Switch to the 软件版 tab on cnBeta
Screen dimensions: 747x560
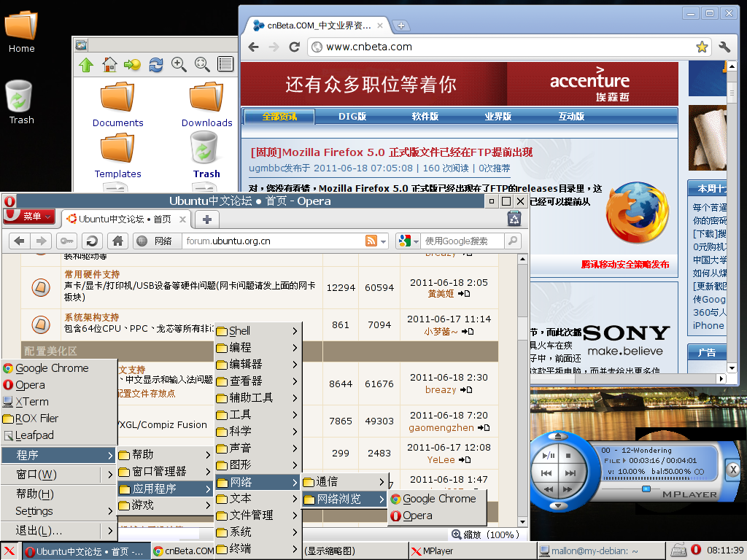coord(425,116)
